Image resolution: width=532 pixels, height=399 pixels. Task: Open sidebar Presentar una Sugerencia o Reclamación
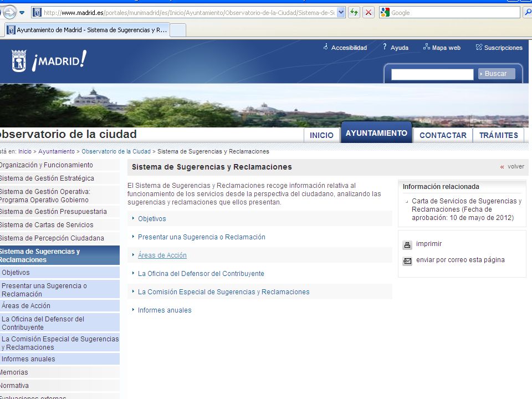(59, 289)
